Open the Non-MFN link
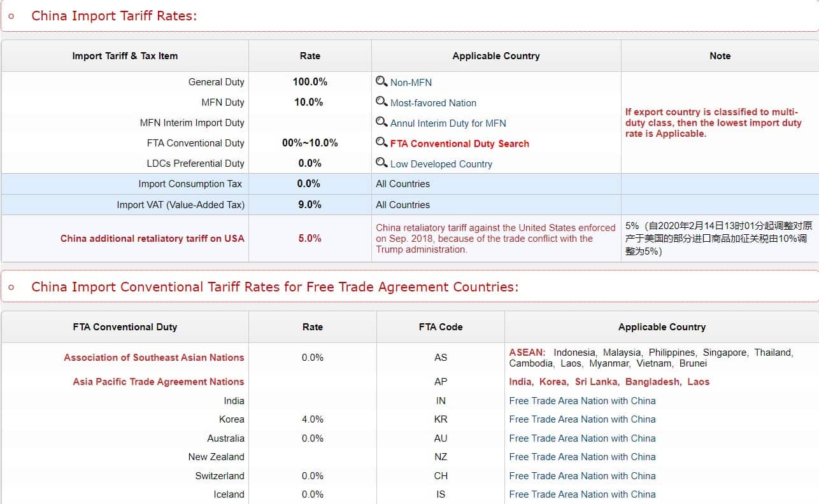The image size is (819, 504). (412, 82)
